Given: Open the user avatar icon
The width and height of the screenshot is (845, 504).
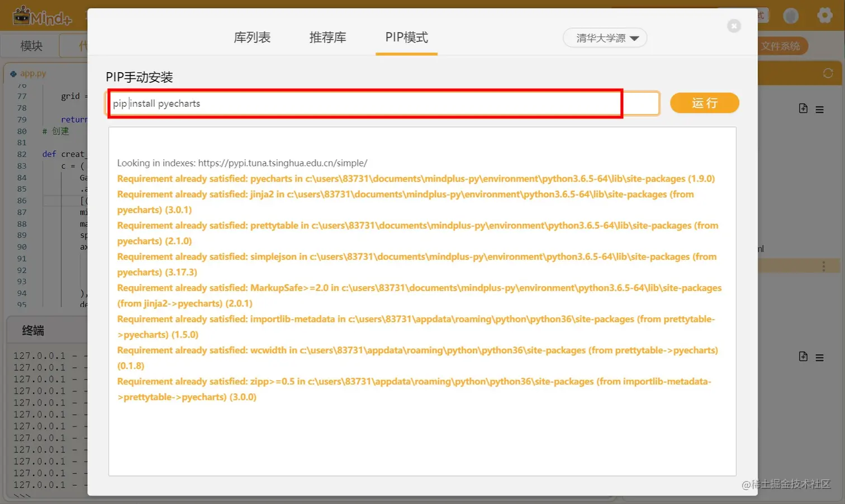Looking at the screenshot, I should (x=790, y=16).
